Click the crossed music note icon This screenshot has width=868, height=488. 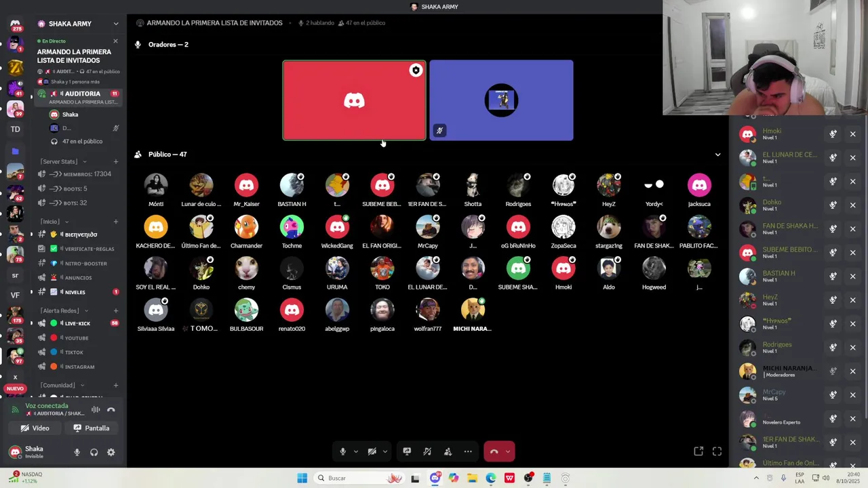click(x=427, y=451)
